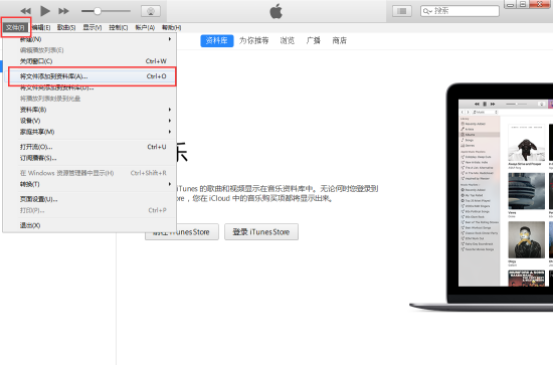The width and height of the screenshot is (554, 365).
Task: Expand the 家庭共享(M) submenu
Action: 89,132
